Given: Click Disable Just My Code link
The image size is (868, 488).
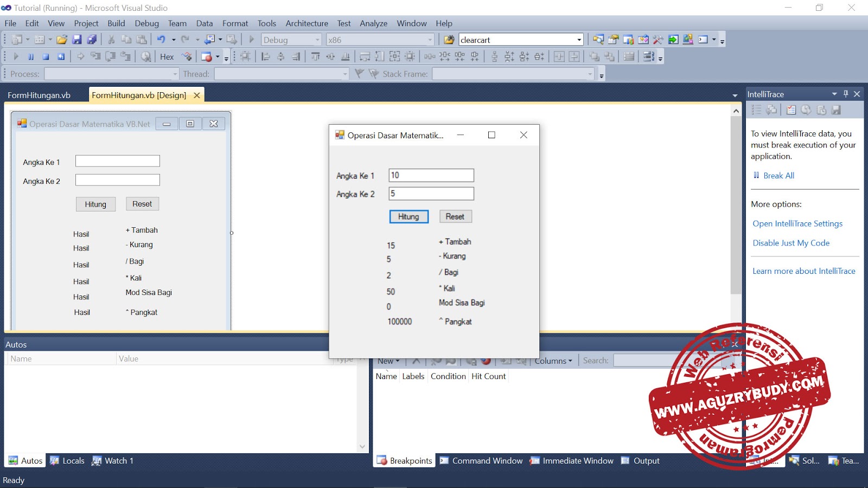Looking at the screenshot, I should click(x=791, y=243).
